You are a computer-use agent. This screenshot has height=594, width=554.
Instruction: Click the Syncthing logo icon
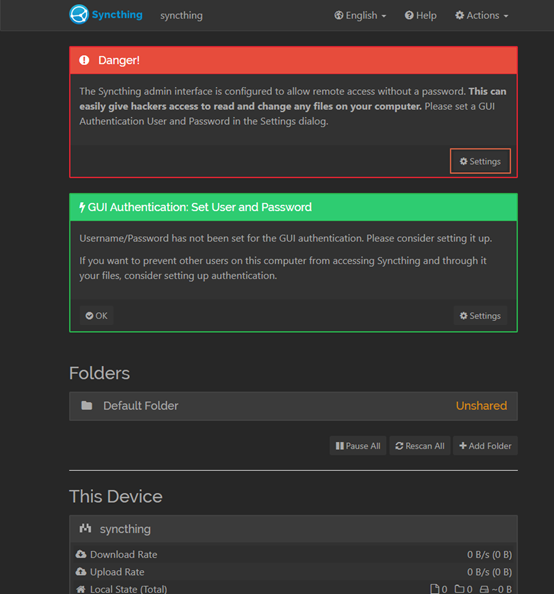79,14
